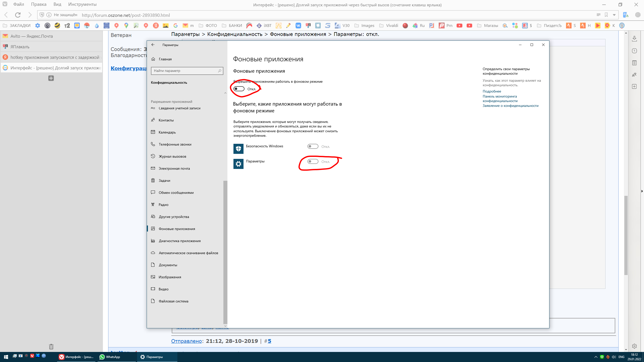The width and height of the screenshot is (644, 362).
Task: Click the back arrow in Settings window
Action: tap(153, 45)
